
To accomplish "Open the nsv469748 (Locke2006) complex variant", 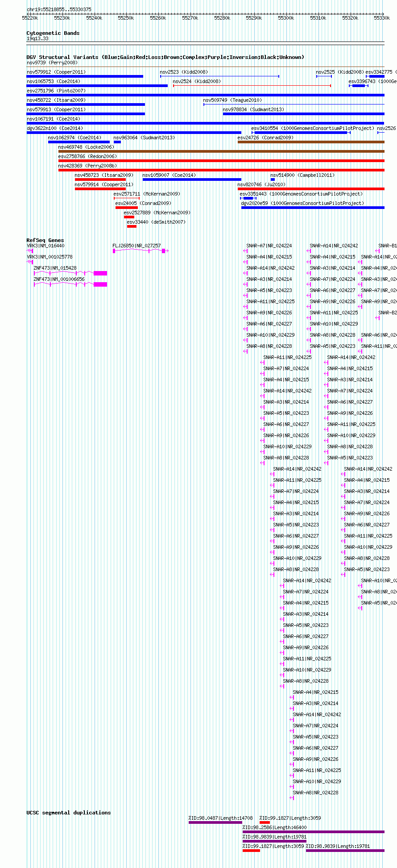I will [221, 151].
